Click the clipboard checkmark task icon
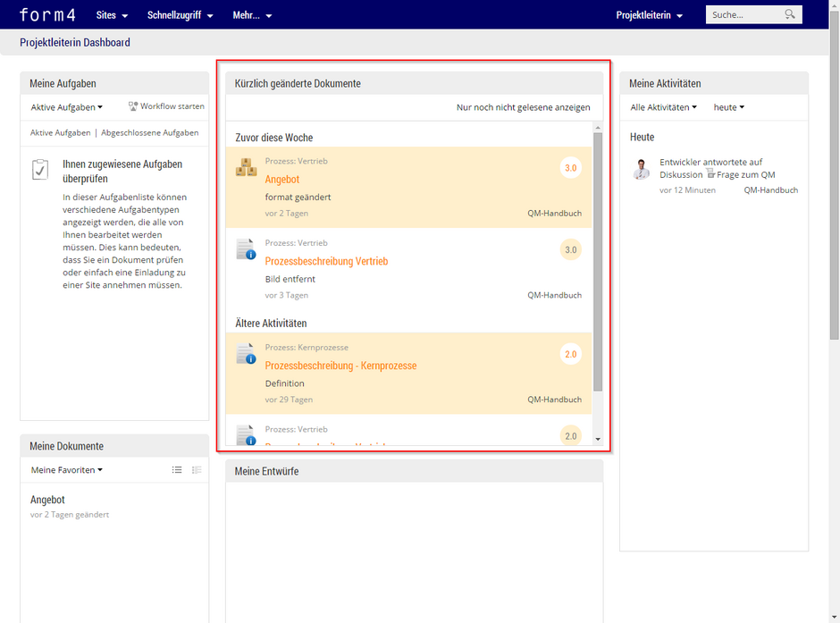This screenshot has height=623, width=840. pos(40,170)
